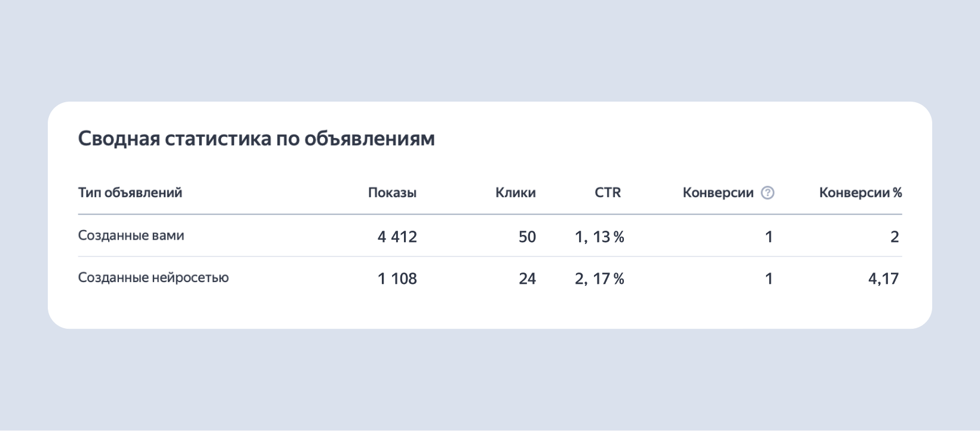Click the 24 clicks value

pyautogui.click(x=527, y=279)
